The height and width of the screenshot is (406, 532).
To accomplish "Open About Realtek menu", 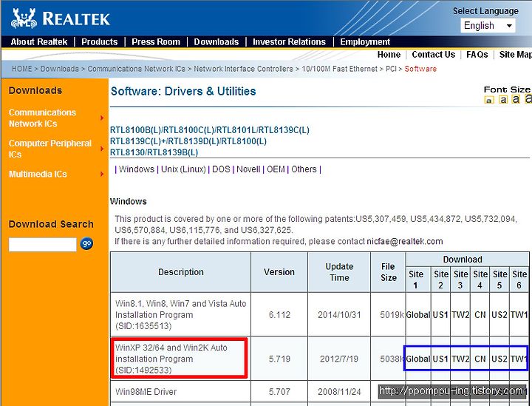I will 39,41.
